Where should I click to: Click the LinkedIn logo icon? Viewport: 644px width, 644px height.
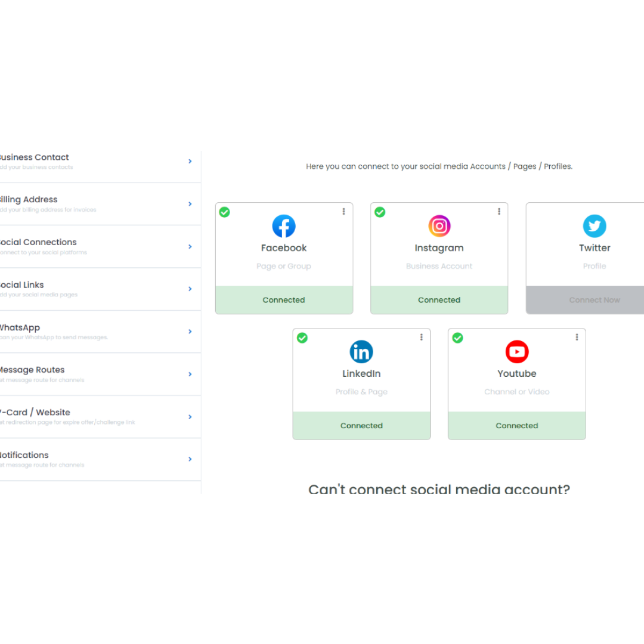[x=361, y=352]
